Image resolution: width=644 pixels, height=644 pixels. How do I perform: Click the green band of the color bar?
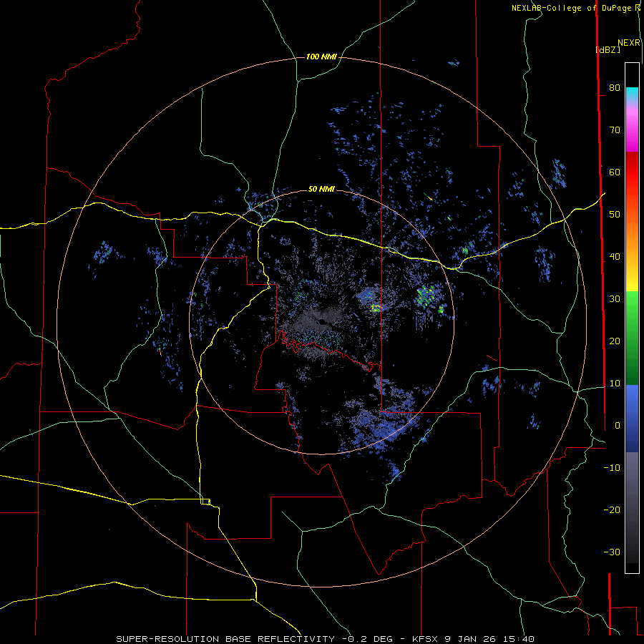pyautogui.click(x=632, y=338)
